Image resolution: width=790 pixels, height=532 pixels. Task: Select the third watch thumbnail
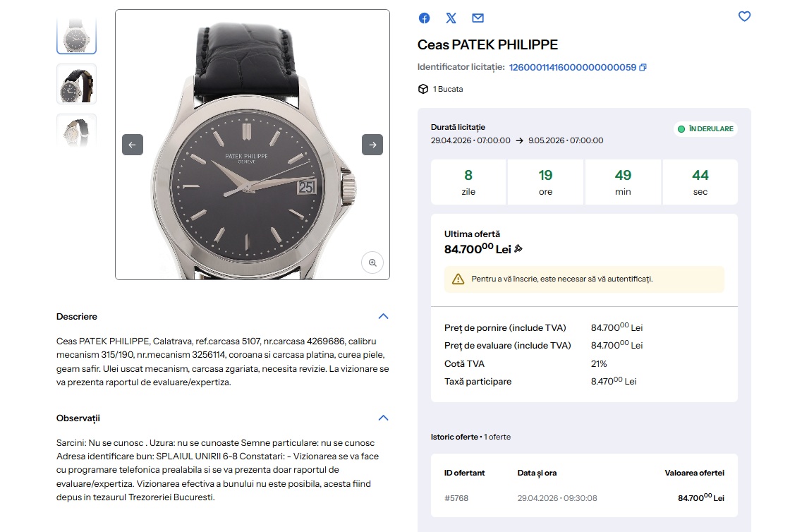[76, 131]
